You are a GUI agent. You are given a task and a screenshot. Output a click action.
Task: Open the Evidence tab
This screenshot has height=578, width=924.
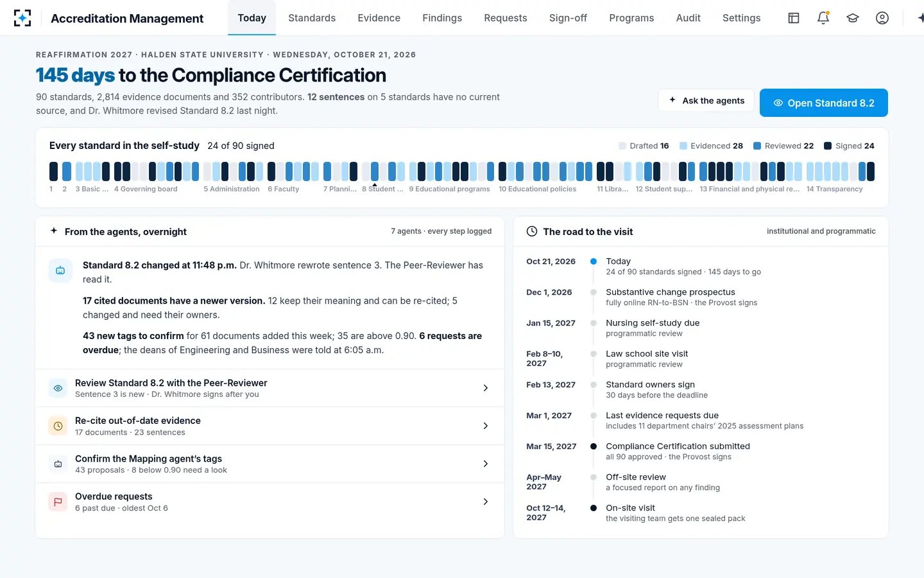coord(379,18)
